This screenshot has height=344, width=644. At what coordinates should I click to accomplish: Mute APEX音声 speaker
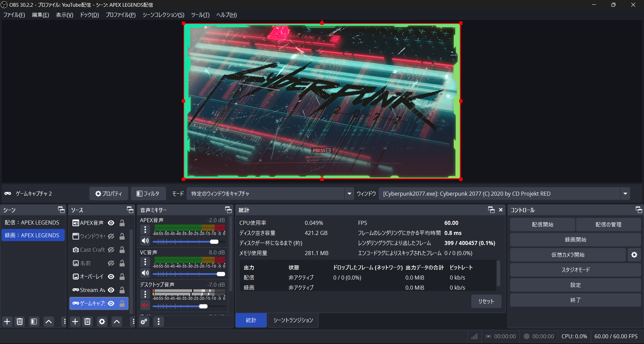(145, 241)
